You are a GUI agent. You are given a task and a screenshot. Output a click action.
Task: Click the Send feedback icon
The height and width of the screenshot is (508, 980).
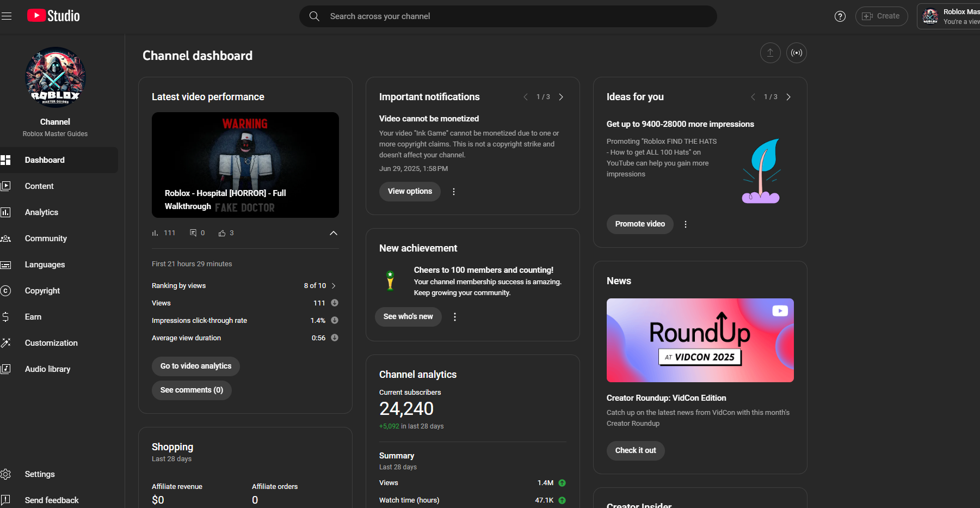5,500
